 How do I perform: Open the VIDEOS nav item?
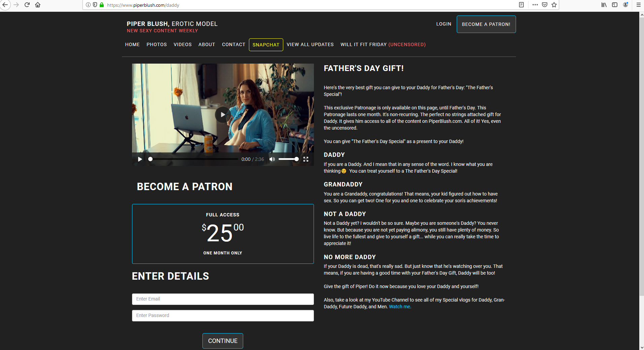pyautogui.click(x=183, y=44)
